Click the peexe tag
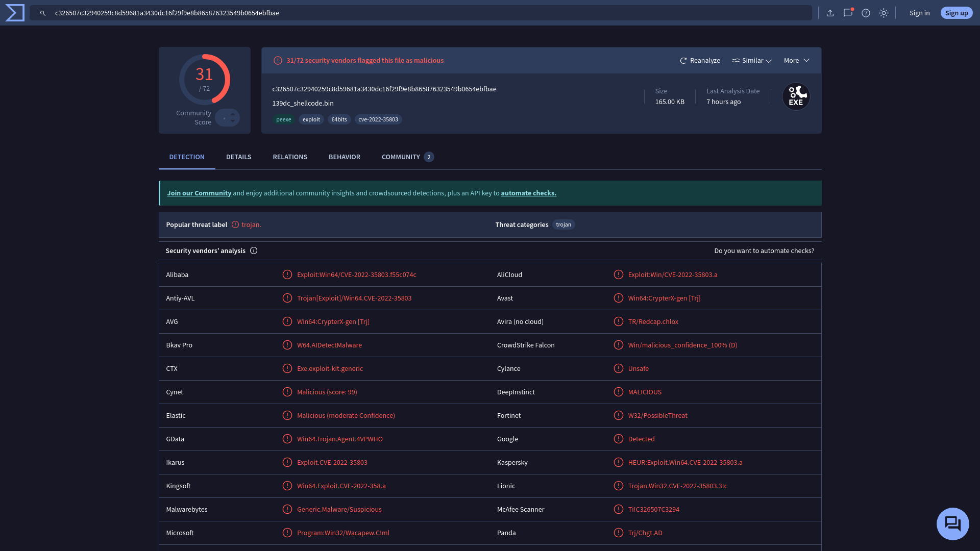 pyautogui.click(x=284, y=120)
